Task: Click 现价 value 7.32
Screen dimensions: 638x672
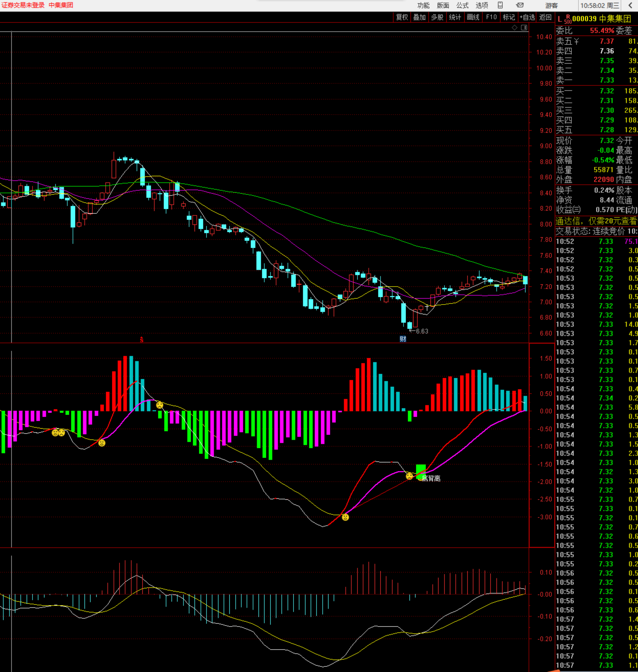Action: [607, 141]
